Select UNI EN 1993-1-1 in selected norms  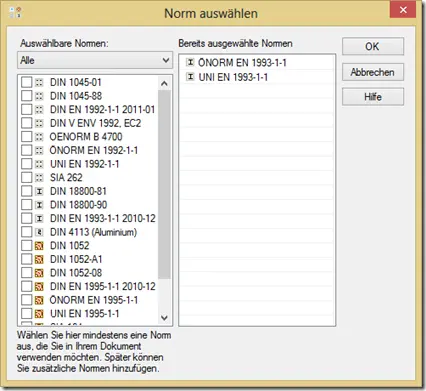[233, 77]
